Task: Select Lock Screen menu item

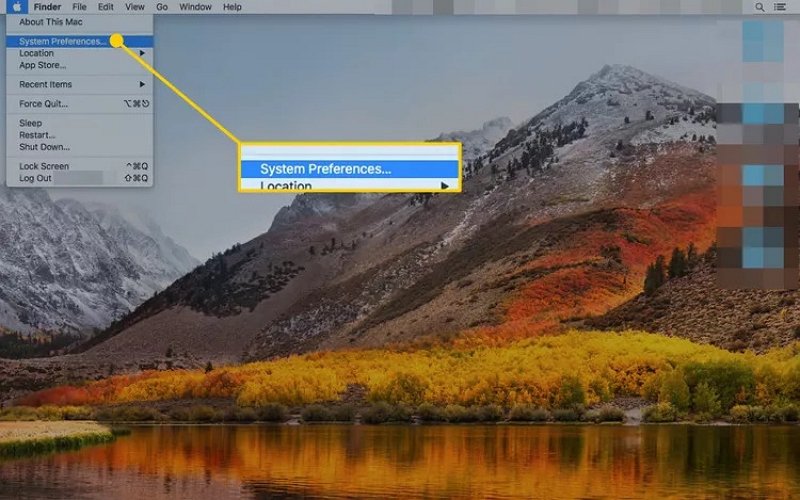Action: point(80,166)
